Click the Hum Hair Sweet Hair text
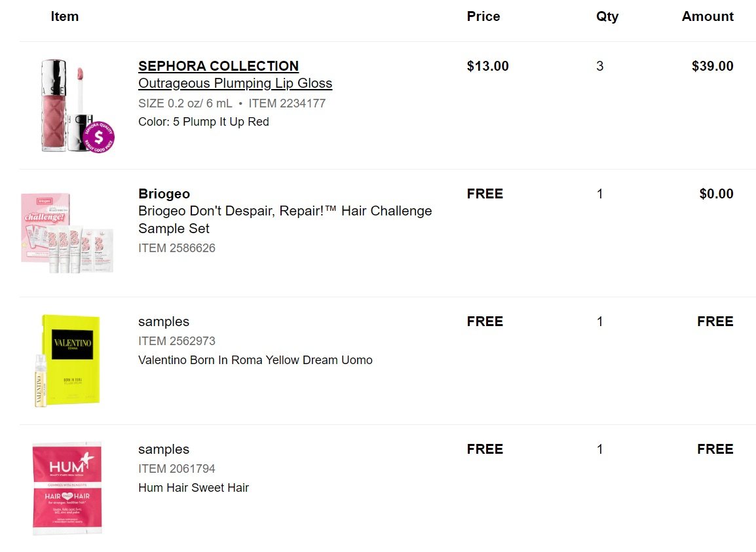Viewport: 756px width, 552px height. tap(193, 488)
